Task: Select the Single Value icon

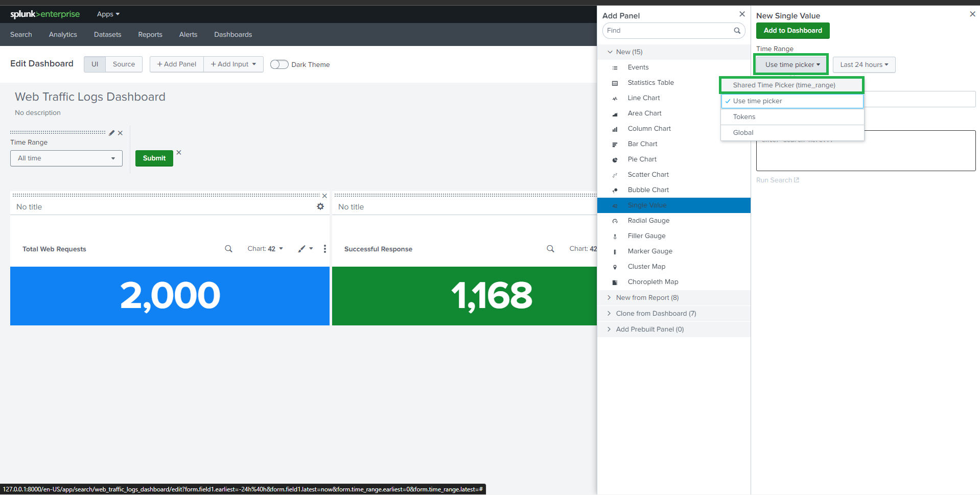Action: [x=615, y=205]
